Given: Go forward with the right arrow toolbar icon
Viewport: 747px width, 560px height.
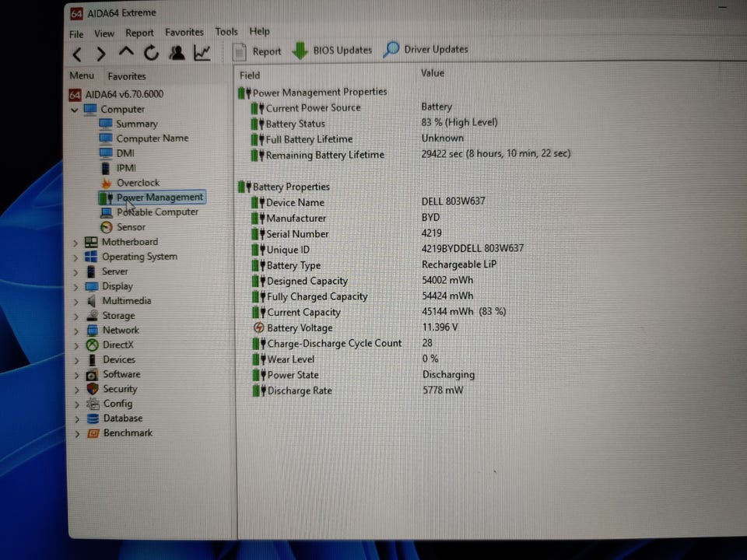Looking at the screenshot, I should (100, 54).
